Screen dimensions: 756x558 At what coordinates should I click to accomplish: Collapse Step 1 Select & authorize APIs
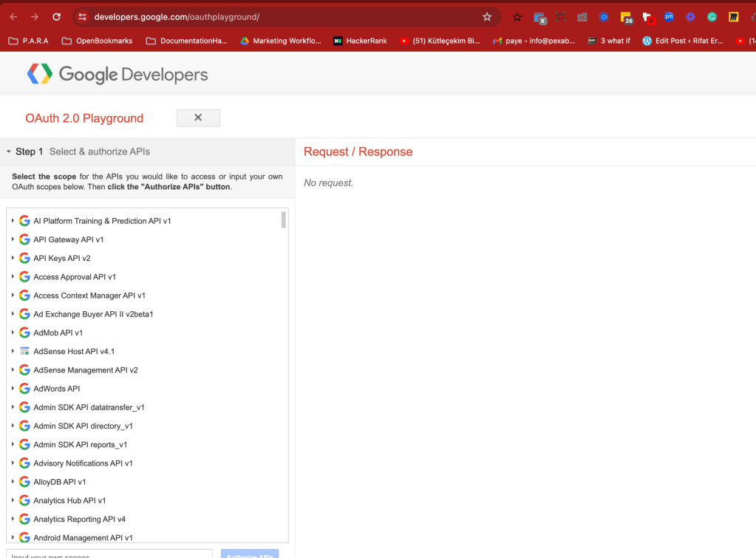click(9, 152)
